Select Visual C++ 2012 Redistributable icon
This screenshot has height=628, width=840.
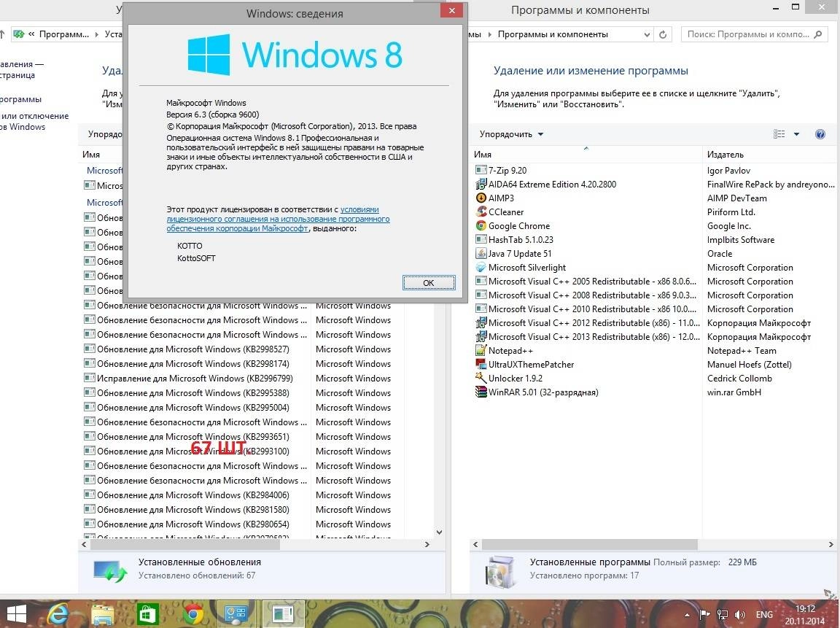(x=481, y=323)
